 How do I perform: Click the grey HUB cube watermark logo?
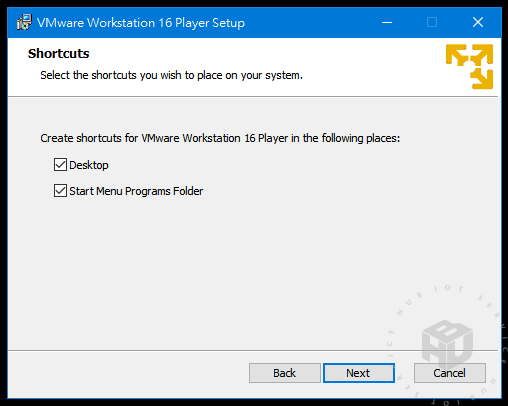tap(447, 343)
